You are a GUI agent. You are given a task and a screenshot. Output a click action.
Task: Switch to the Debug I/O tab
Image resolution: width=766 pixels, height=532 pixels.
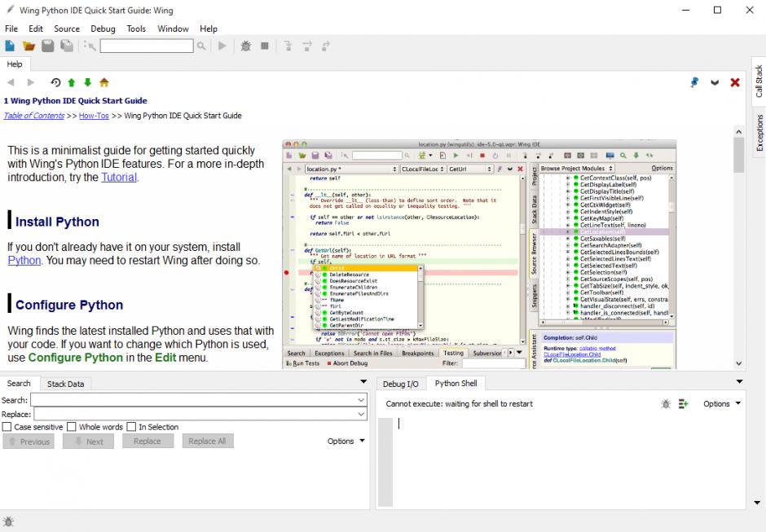point(401,384)
